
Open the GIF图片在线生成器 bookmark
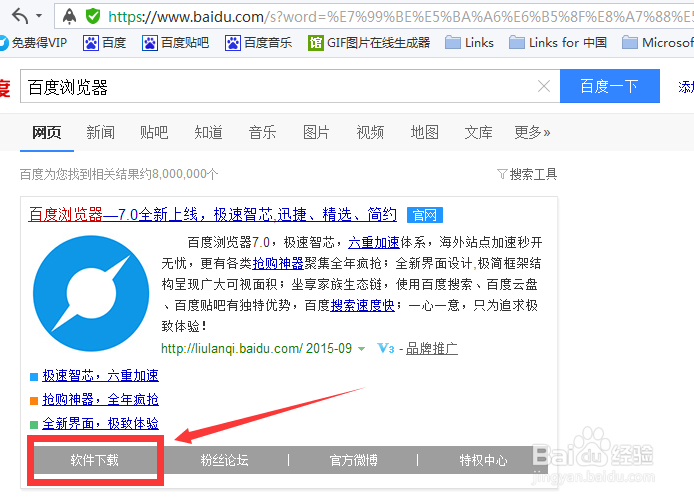pyautogui.click(x=369, y=43)
